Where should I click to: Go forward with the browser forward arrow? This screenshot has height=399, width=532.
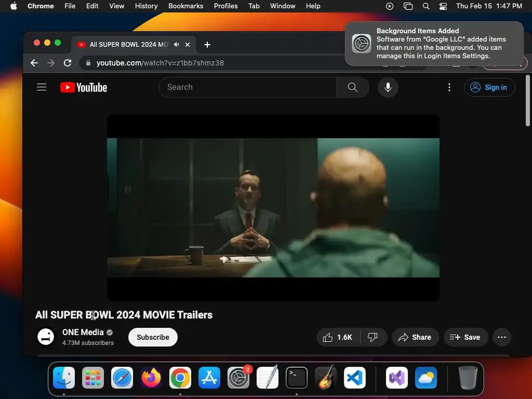click(x=51, y=63)
